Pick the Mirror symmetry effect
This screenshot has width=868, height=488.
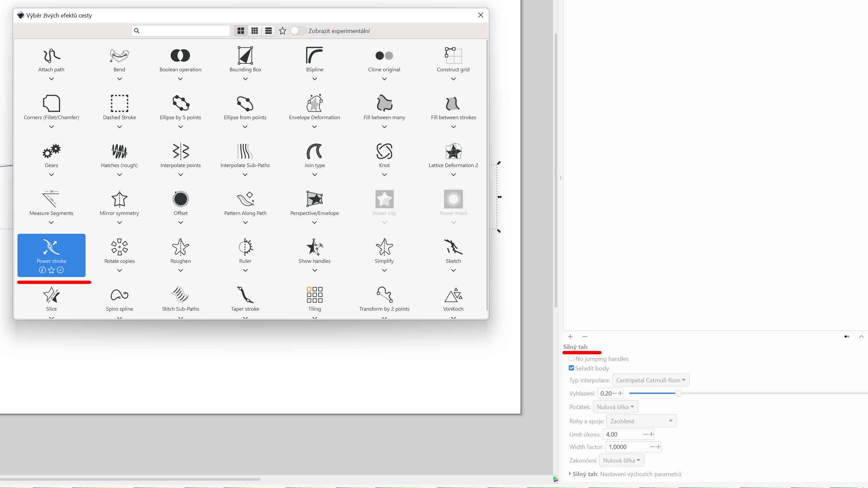(x=119, y=199)
